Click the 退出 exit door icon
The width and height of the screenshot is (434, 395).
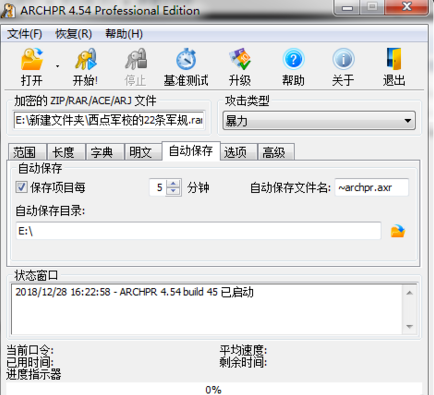coord(394,59)
